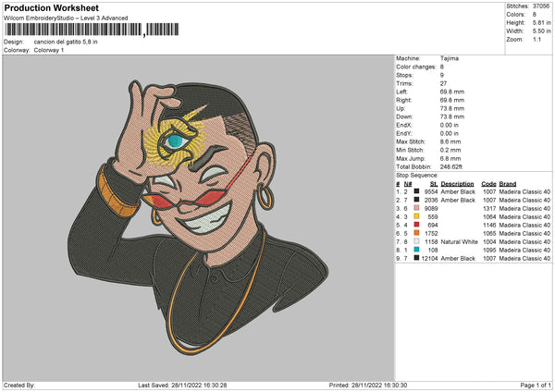Screen dimensions: 555x392
Task: Click the 'Color changes:' label
Action: click(x=416, y=67)
